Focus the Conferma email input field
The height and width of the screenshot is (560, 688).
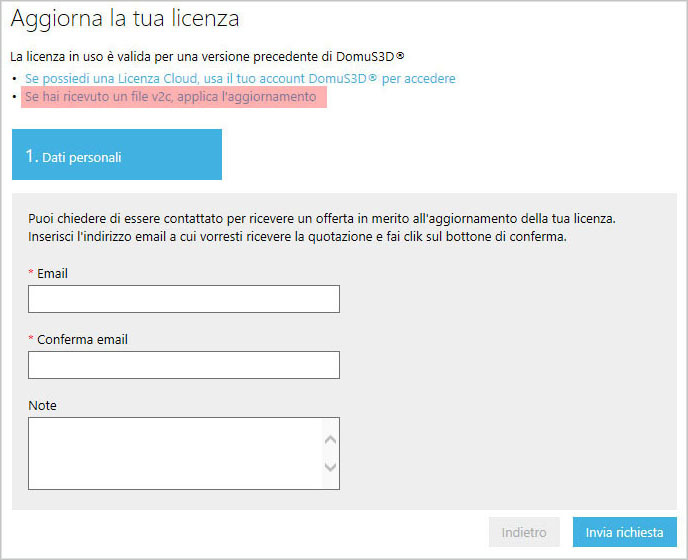click(x=184, y=365)
